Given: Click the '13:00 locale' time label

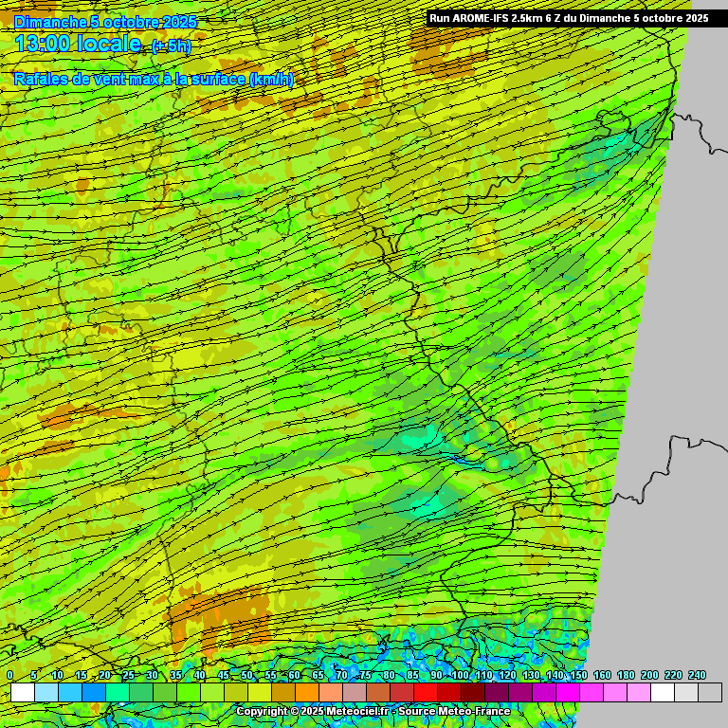Looking at the screenshot, I should 79,44.
